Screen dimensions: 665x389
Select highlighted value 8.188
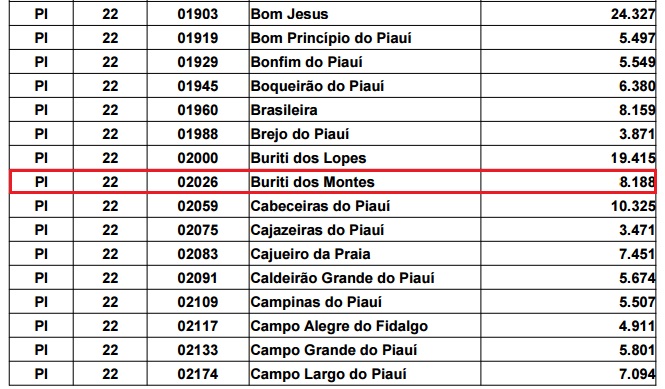(637, 182)
